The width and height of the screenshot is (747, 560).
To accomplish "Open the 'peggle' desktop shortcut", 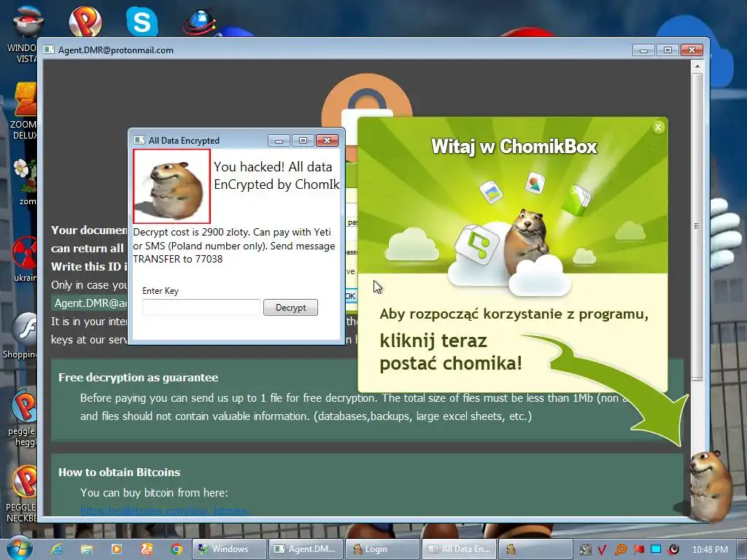I will (x=23, y=418).
